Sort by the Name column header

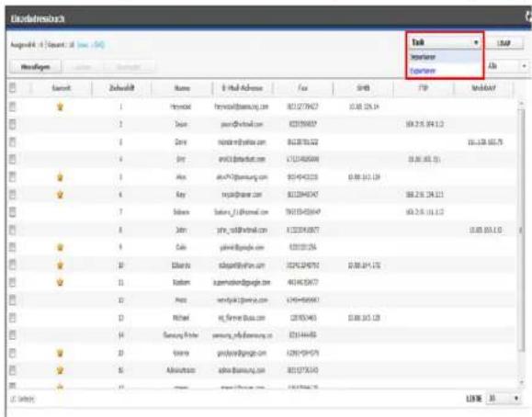coord(182,88)
